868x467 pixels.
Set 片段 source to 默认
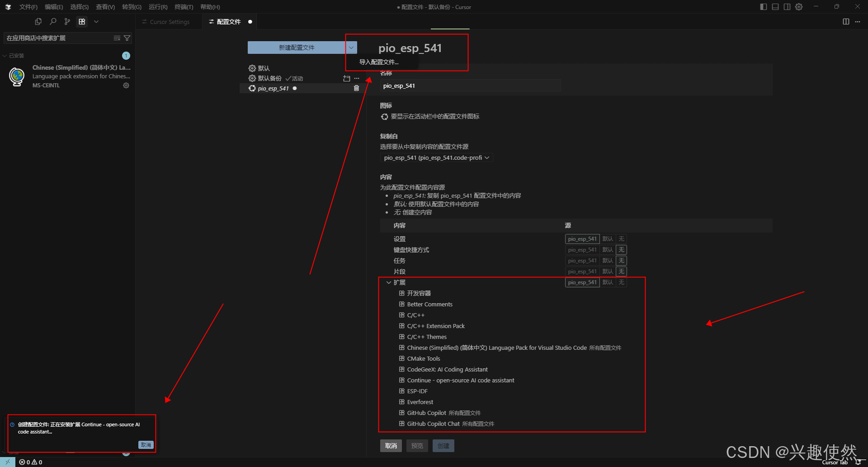pyautogui.click(x=608, y=272)
